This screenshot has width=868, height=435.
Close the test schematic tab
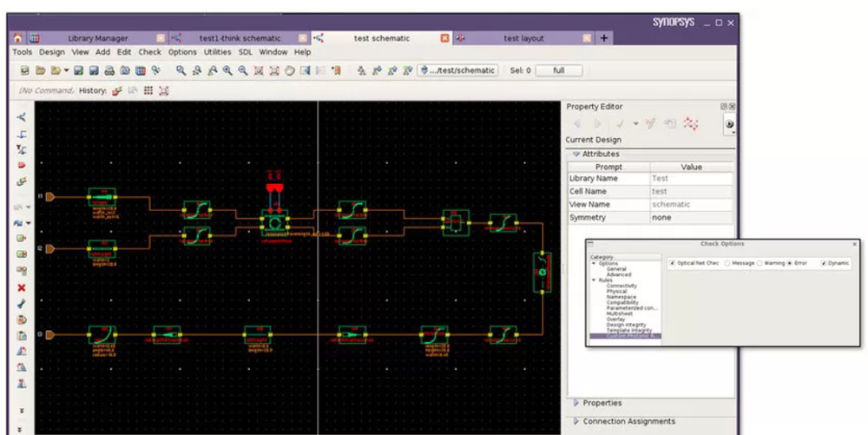(444, 38)
